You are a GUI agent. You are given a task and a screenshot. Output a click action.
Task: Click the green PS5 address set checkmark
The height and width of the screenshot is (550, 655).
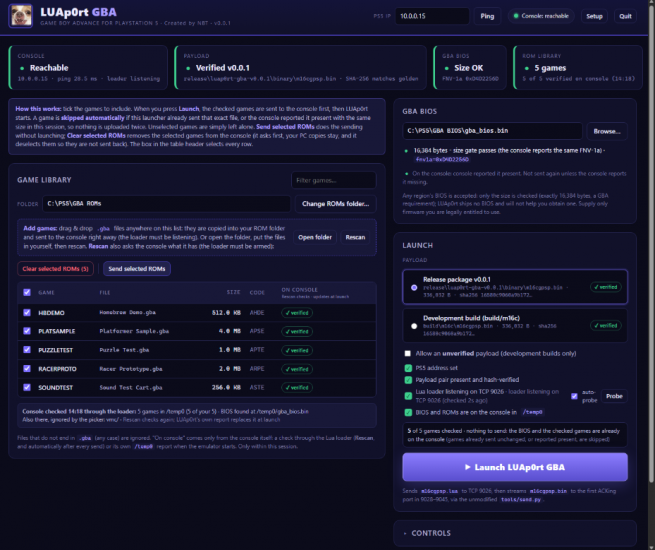[408, 368]
